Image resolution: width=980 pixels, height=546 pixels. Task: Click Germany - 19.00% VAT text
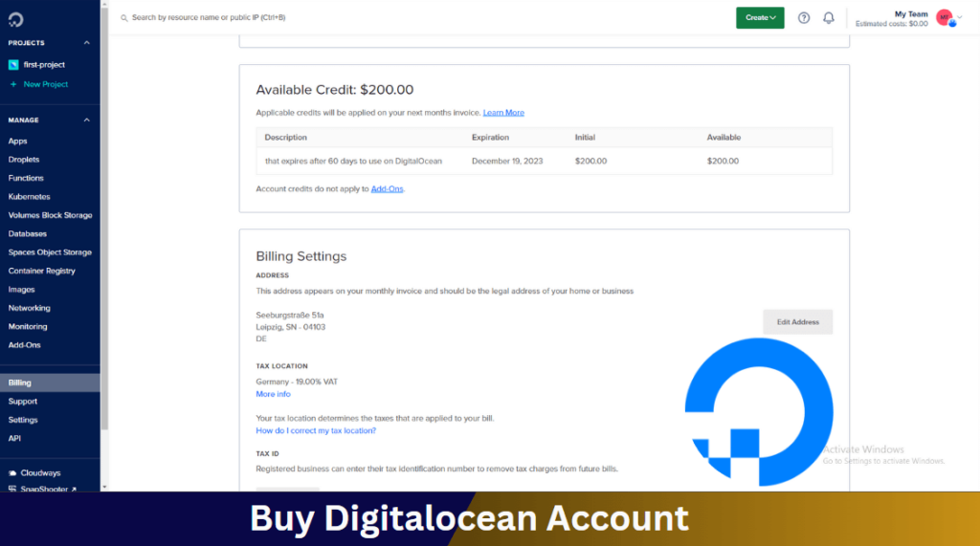click(x=297, y=382)
